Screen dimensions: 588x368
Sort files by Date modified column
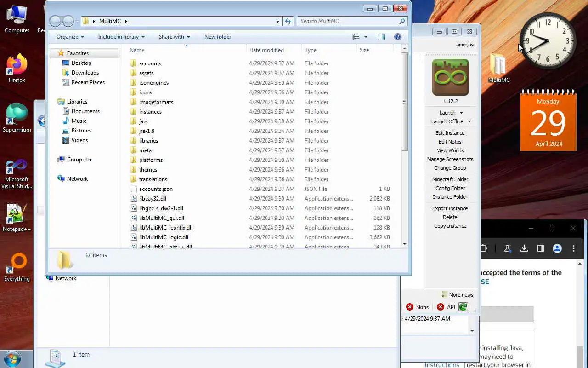coord(274,50)
